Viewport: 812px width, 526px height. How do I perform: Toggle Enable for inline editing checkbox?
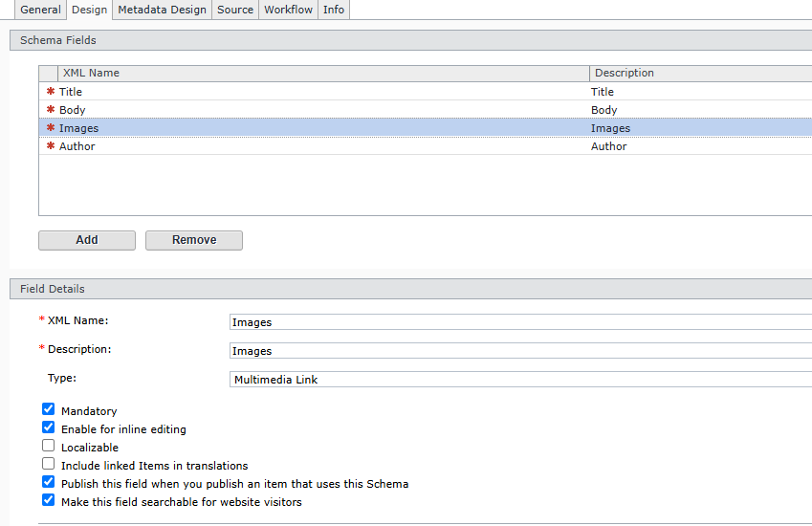click(49, 427)
